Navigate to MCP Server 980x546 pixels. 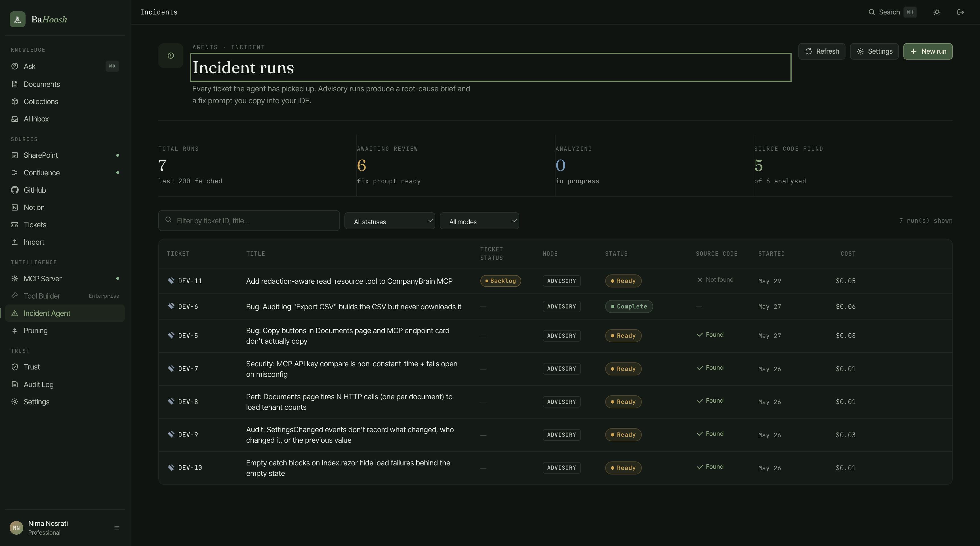click(65, 278)
